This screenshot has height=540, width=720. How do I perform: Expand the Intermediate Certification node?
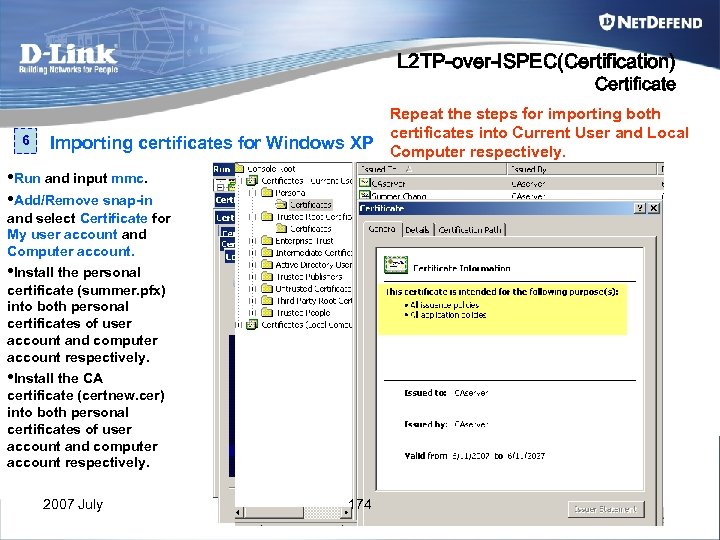252,253
